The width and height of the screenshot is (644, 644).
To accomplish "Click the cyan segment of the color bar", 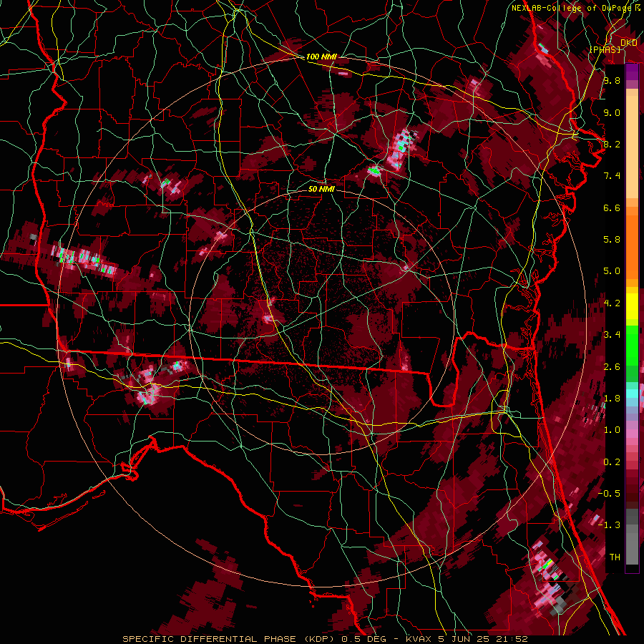I will click(632, 393).
